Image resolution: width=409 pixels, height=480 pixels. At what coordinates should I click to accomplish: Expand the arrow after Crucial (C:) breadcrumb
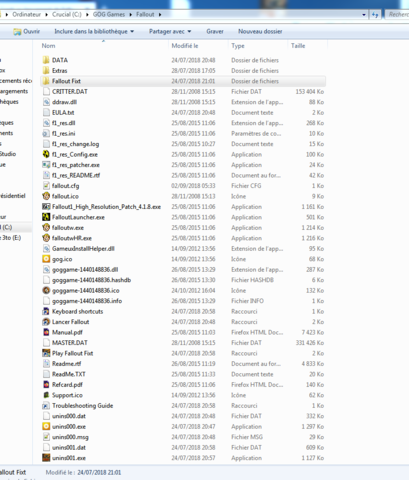[x=87, y=15]
